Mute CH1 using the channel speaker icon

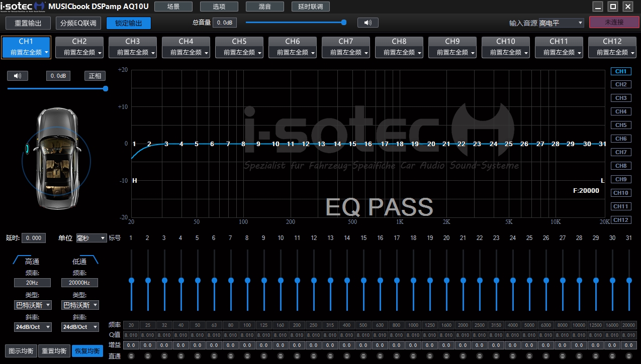tap(18, 76)
